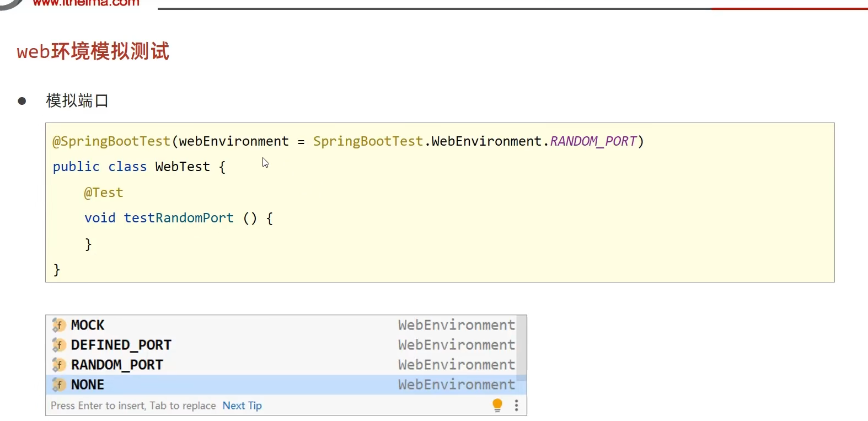Click the field icon beside RANDOM_PORT suggestion
The image size is (868, 421).
pyautogui.click(x=59, y=365)
